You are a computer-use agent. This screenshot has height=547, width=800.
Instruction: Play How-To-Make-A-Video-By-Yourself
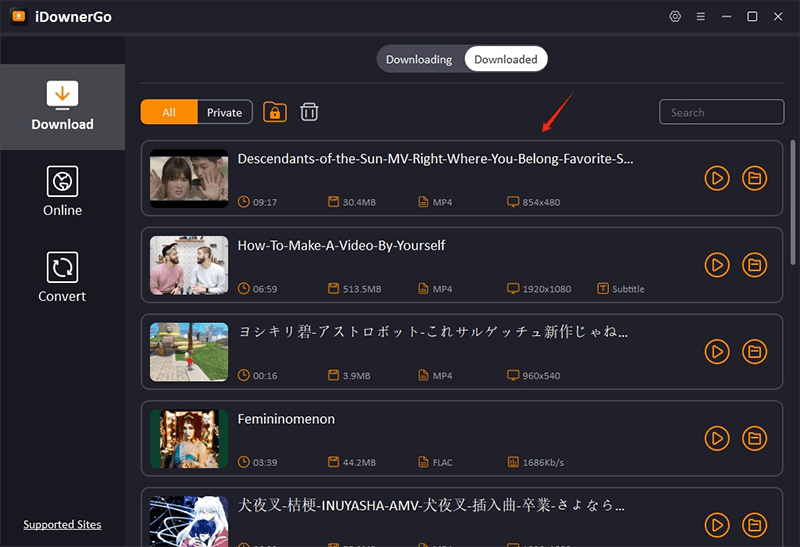tap(717, 265)
